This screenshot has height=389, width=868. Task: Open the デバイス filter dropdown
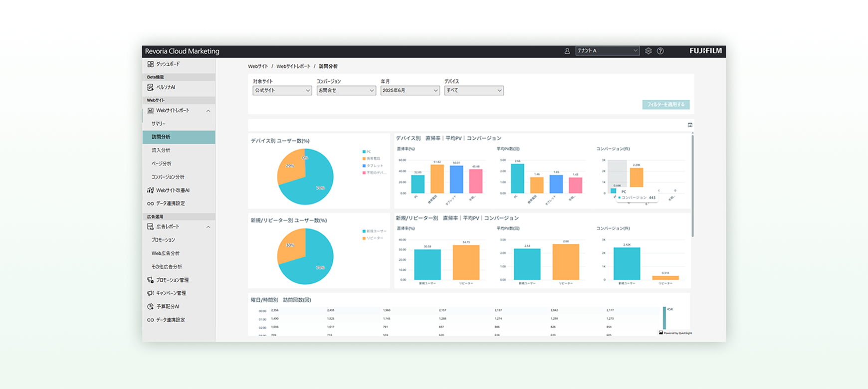[473, 91]
